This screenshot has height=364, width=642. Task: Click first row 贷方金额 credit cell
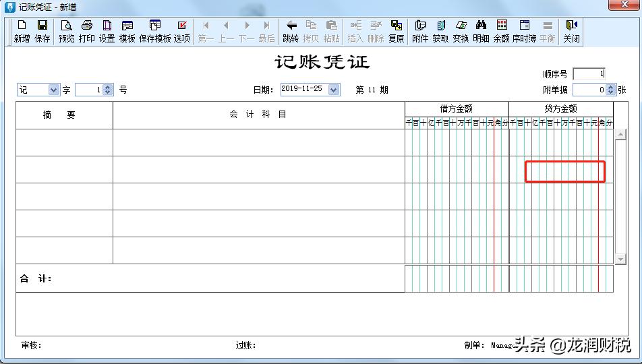561,142
